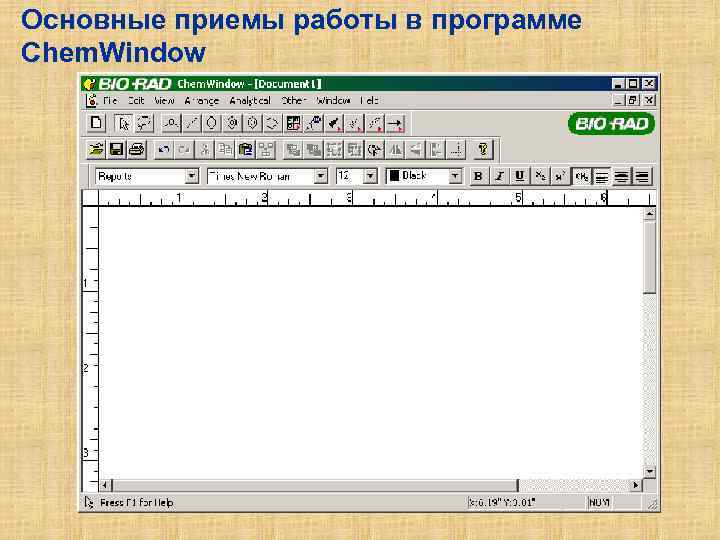
Task: Redo the last undone action
Action: point(185,150)
